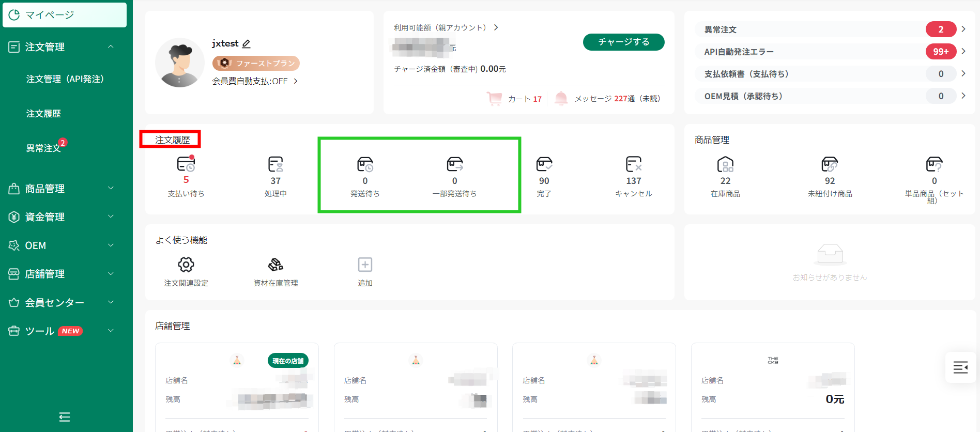
Task: Click the 追加 plus icon
Action: click(365, 265)
